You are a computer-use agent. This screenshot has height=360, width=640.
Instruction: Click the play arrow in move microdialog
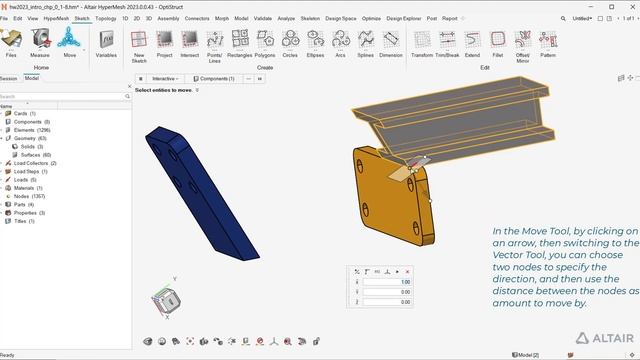[397, 271]
